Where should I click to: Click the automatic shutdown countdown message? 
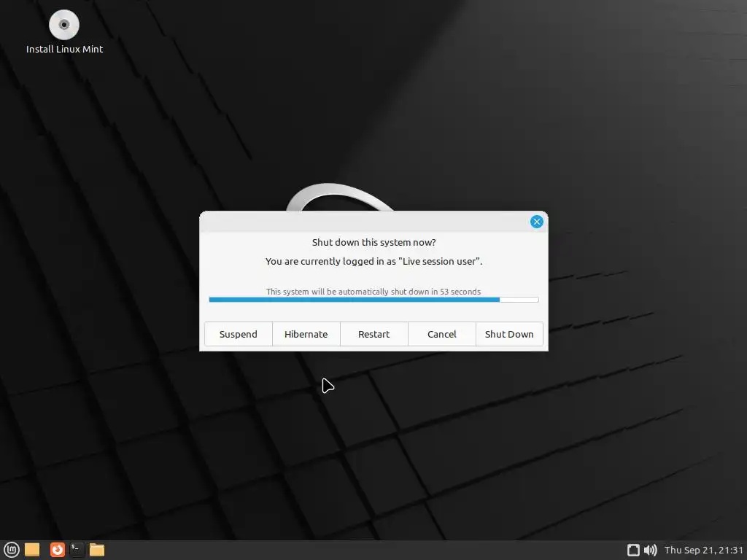click(x=373, y=292)
